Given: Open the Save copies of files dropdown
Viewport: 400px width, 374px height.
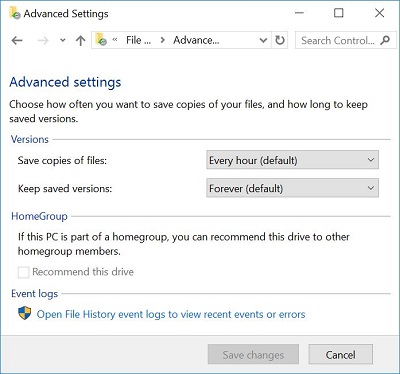Looking at the screenshot, I should pyautogui.click(x=292, y=160).
